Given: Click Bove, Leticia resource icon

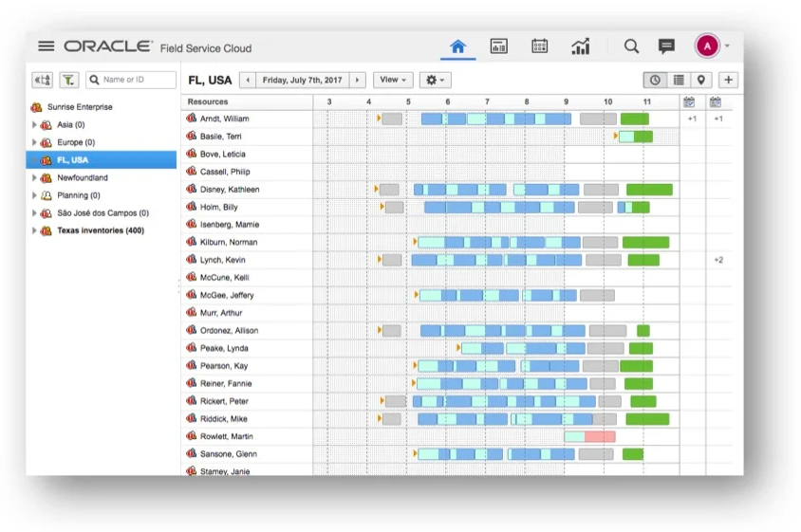Looking at the screenshot, I should [x=192, y=154].
